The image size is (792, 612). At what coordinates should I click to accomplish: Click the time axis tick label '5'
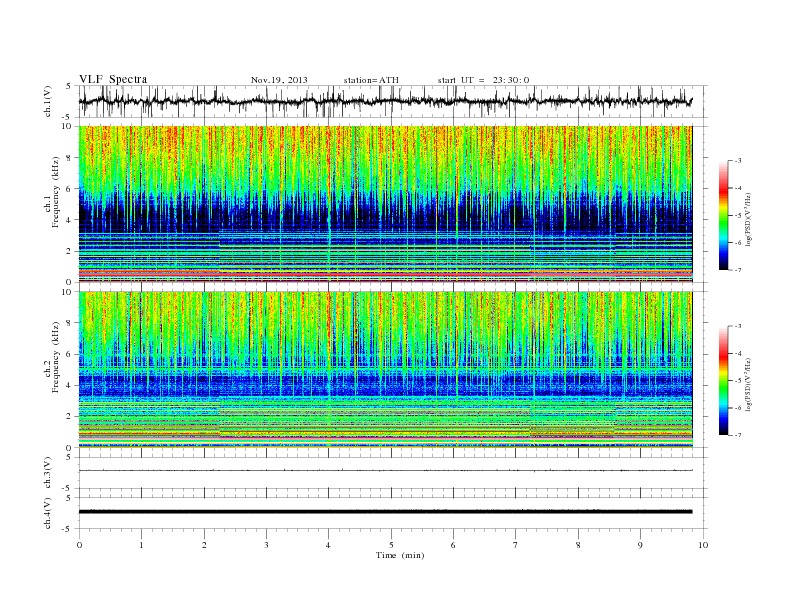(391, 545)
